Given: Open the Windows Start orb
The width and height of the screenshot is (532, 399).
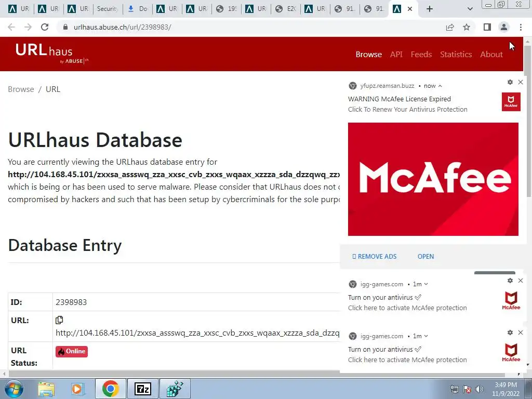Looking at the screenshot, I should click(x=14, y=389).
